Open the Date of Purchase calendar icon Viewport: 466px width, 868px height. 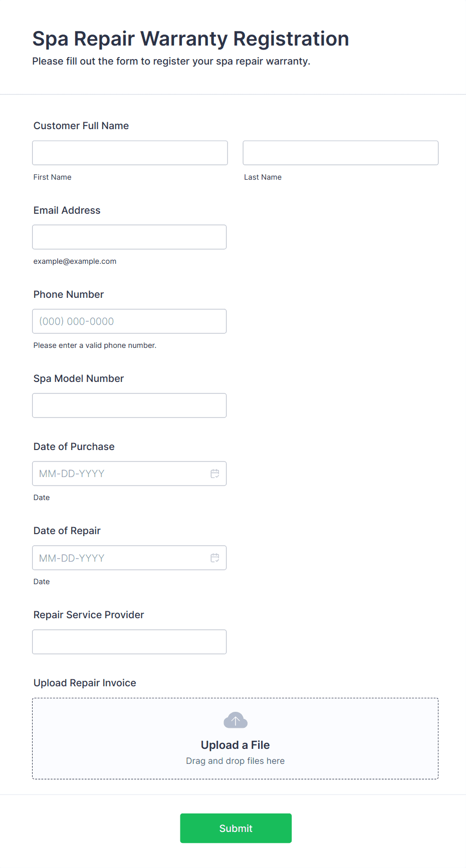[x=215, y=474]
